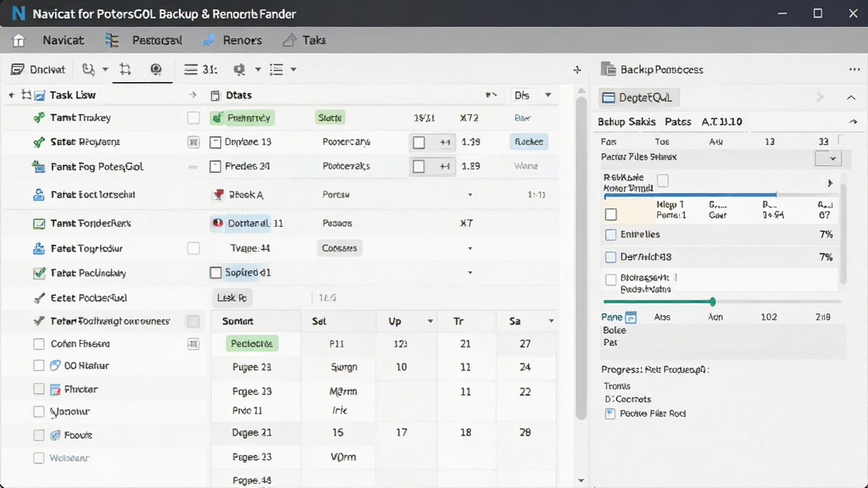Click the home icon in the menu bar

19,41
